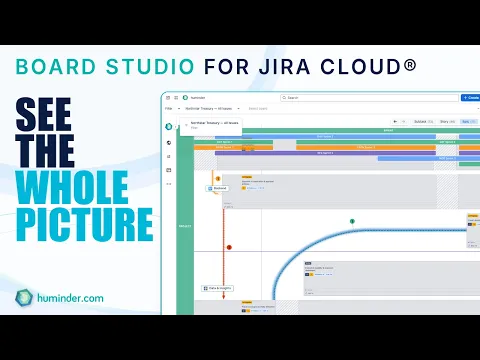Toggle the Jira sidebar collapse icon
The image size is (480, 360).
[x=168, y=98]
